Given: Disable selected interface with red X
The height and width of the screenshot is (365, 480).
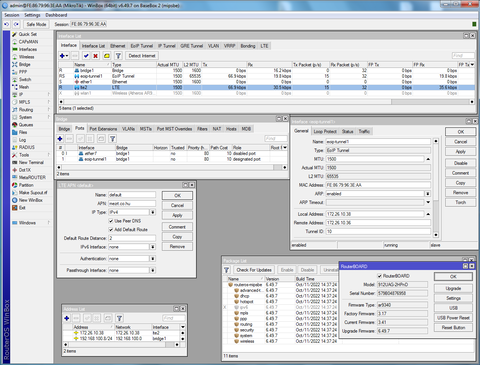Looking at the screenshot, I should (x=95, y=56).
